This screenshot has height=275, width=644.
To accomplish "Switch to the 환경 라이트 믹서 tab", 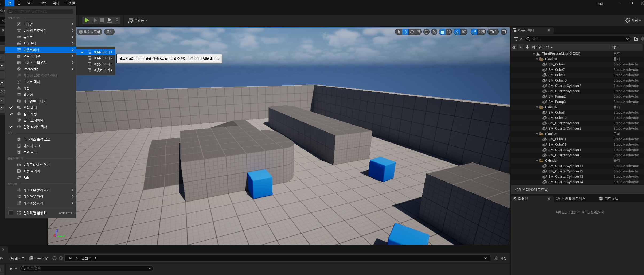I will click(571, 199).
